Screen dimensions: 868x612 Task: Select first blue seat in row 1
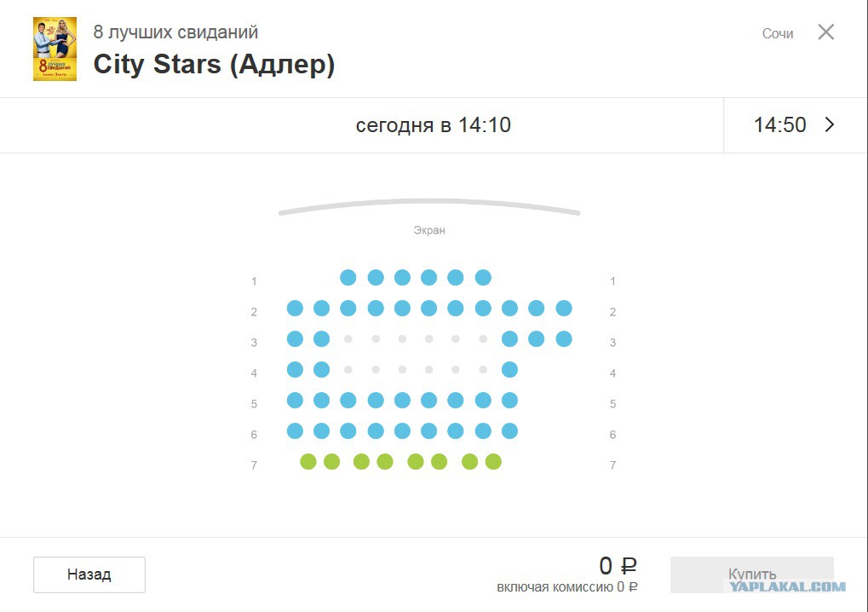click(348, 278)
